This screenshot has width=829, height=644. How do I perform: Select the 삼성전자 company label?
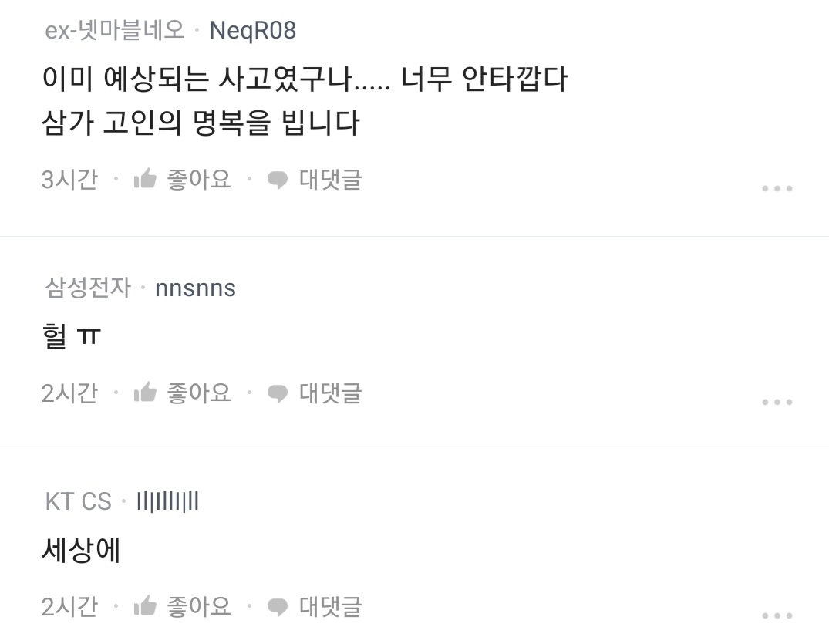pyautogui.click(x=88, y=288)
